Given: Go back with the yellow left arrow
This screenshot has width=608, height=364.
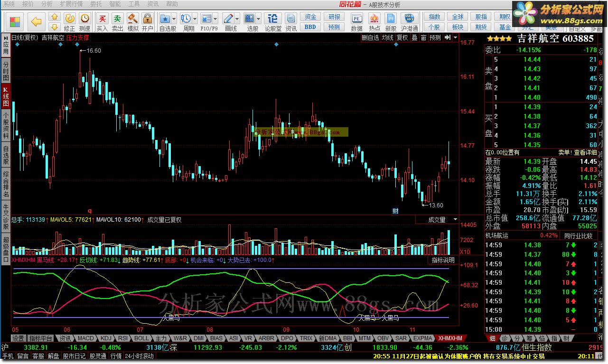Looking at the screenshot, I should 37,21.
